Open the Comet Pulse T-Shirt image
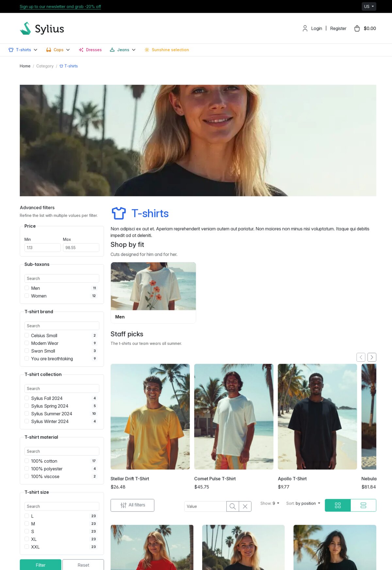 (234, 417)
